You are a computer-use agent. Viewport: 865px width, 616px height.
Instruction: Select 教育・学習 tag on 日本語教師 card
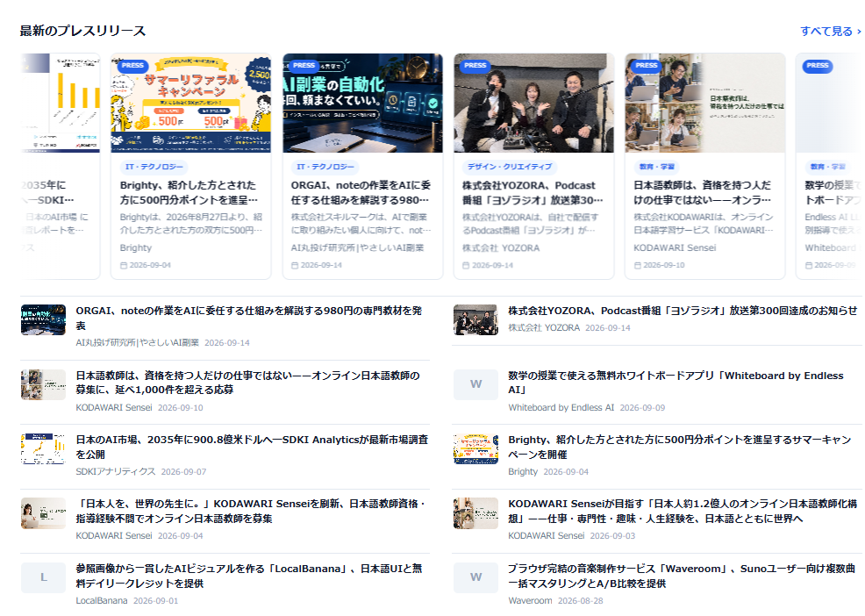point(656,167)
